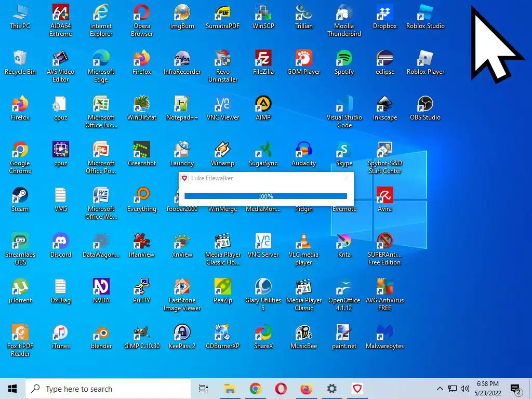
Task: Select the Notepad++ shortcut
Action: coord(182,109)
